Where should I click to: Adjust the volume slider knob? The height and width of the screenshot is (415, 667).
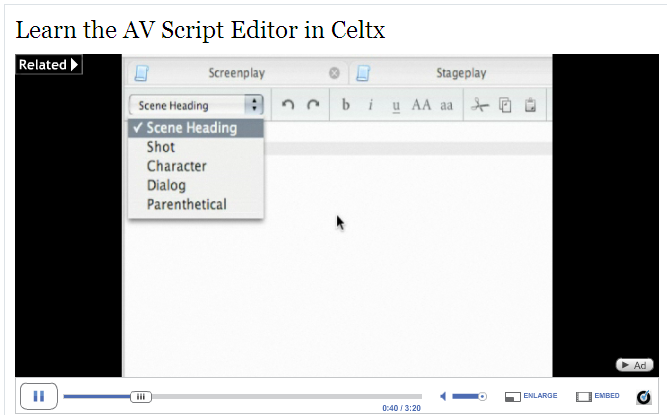[482, 396]
